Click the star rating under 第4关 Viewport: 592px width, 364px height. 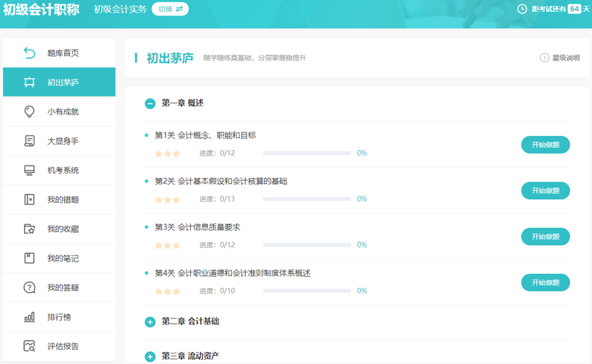coord(167,291)
